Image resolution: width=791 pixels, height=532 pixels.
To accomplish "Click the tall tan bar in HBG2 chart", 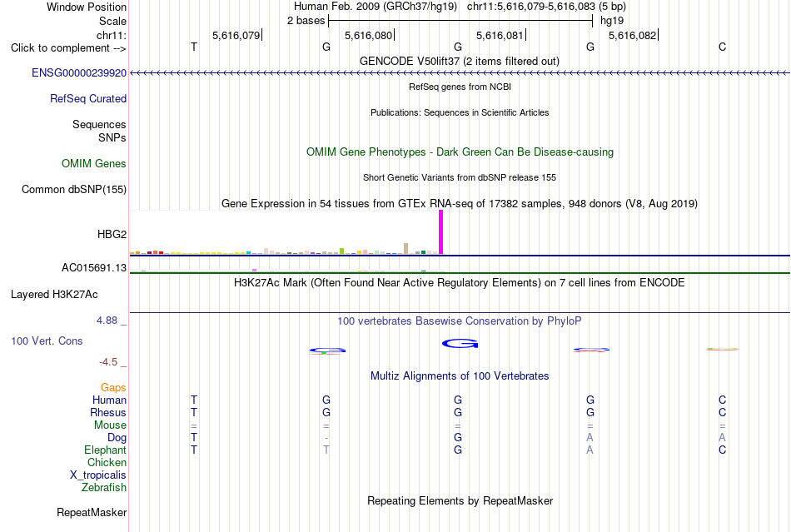I will pyautogui.click(x=405, y=249).
